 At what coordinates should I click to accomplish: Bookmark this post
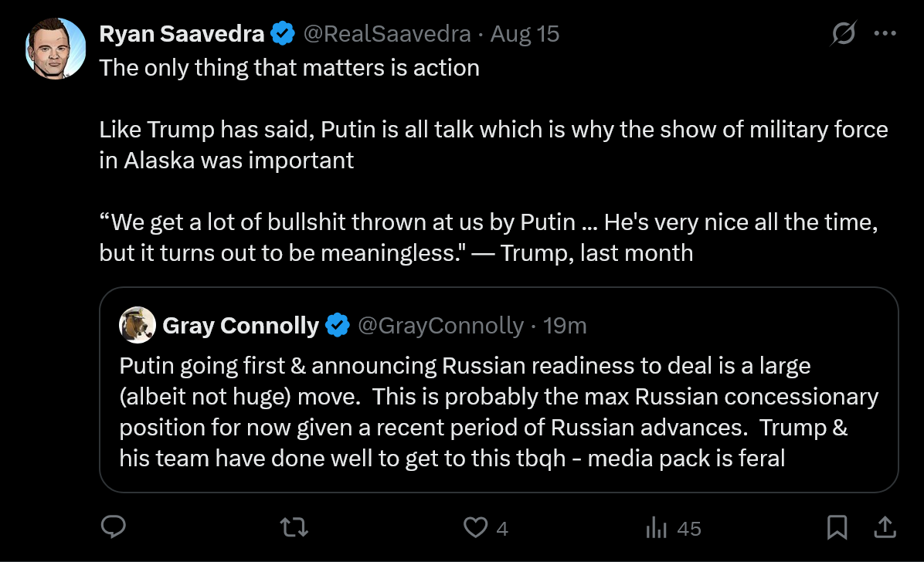[837, 527]
